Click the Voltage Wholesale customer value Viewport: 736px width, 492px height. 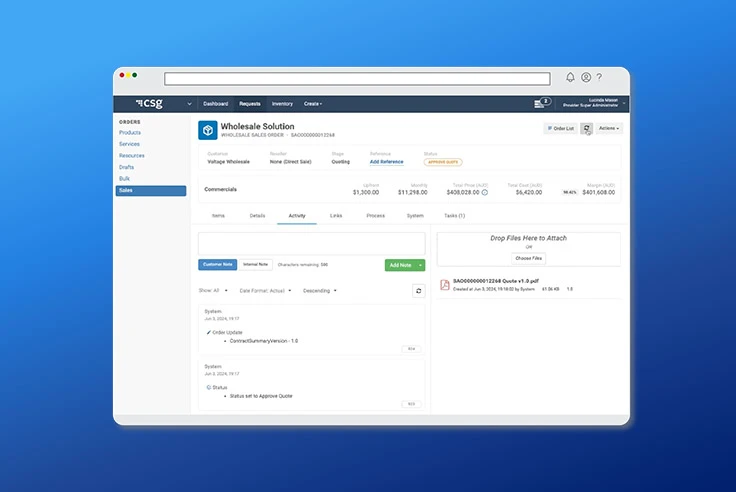pyautogui.click(x=229, y=162)
